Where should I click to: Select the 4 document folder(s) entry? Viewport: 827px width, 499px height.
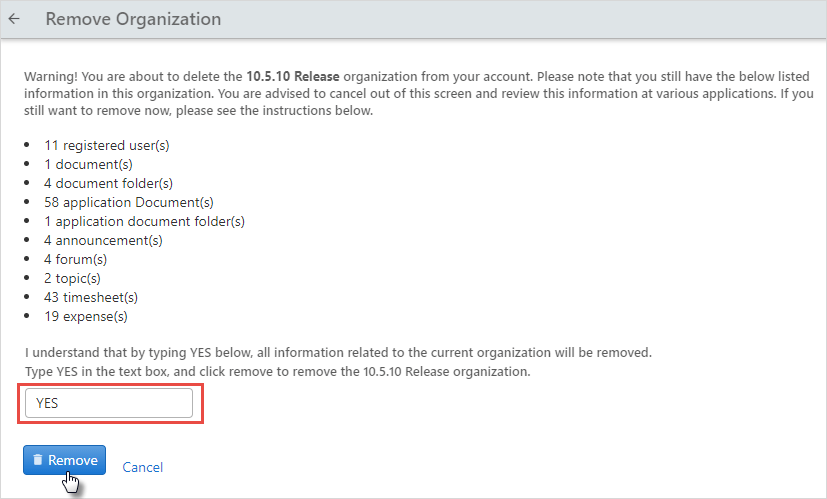pos(108,184)
